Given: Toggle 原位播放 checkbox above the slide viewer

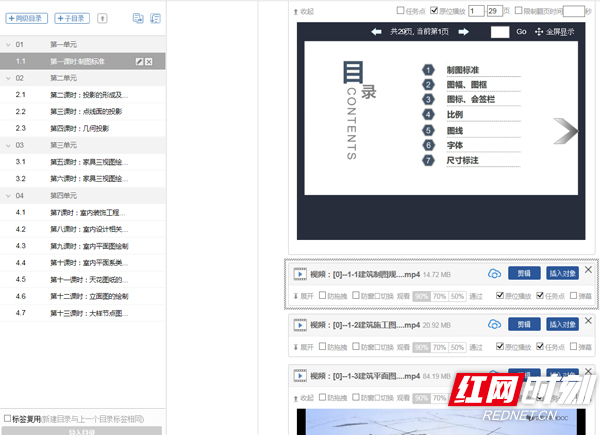Looking at the screenshot, I should [x=434, y=10].
